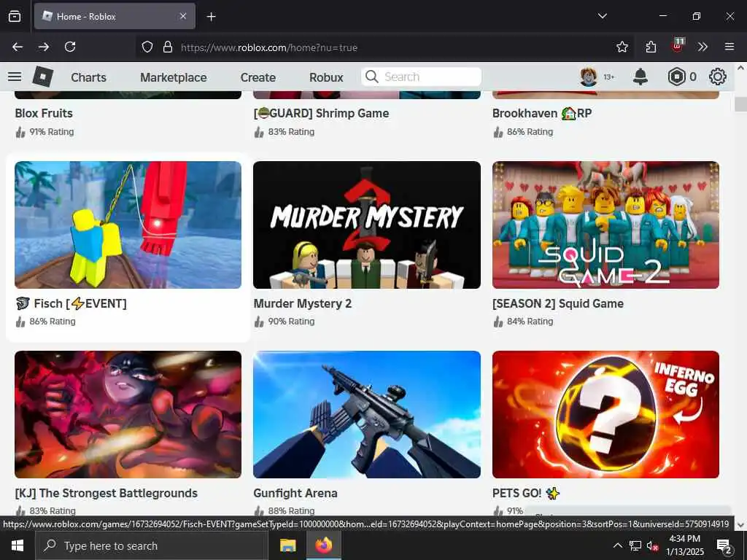Open the Squid Game Season 2 thumbnail

point(605,225)
